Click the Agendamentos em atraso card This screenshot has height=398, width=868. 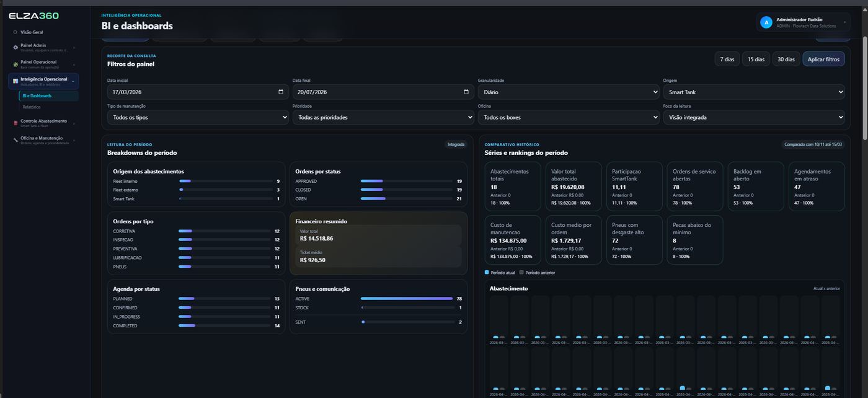pos(817,187)
